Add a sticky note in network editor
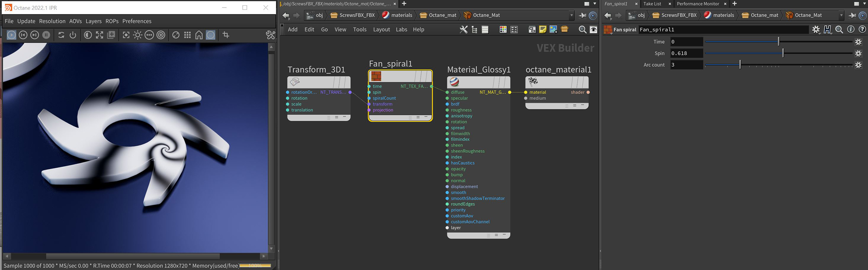Image resolution: width=868 pixels, height=270 pixels. point(543,29)
